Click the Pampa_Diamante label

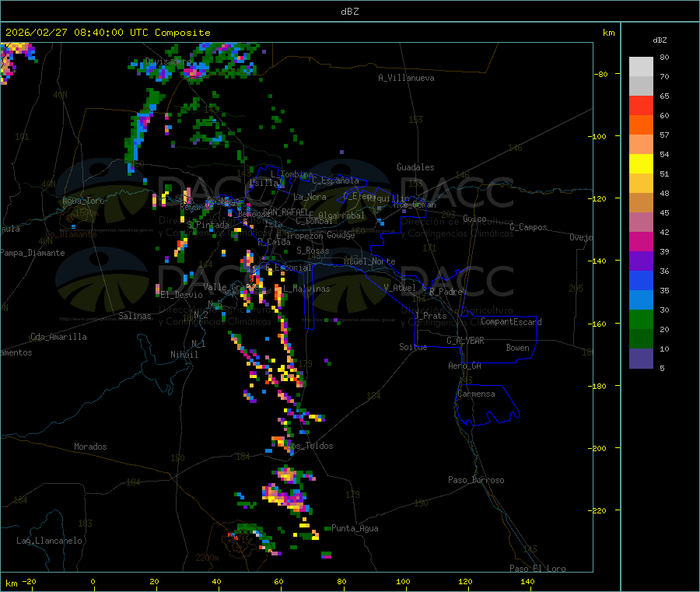click(32, 253)
